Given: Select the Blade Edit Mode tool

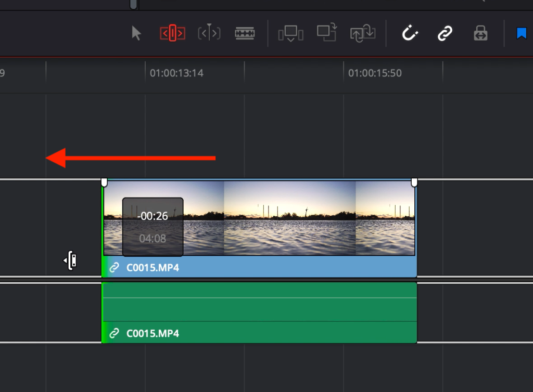Looking at the screenshot, I should pyautogui.click(x=245, y=34).
